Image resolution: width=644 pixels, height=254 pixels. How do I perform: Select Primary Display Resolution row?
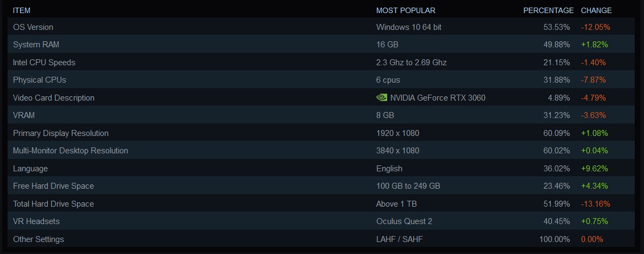point(321,133)
